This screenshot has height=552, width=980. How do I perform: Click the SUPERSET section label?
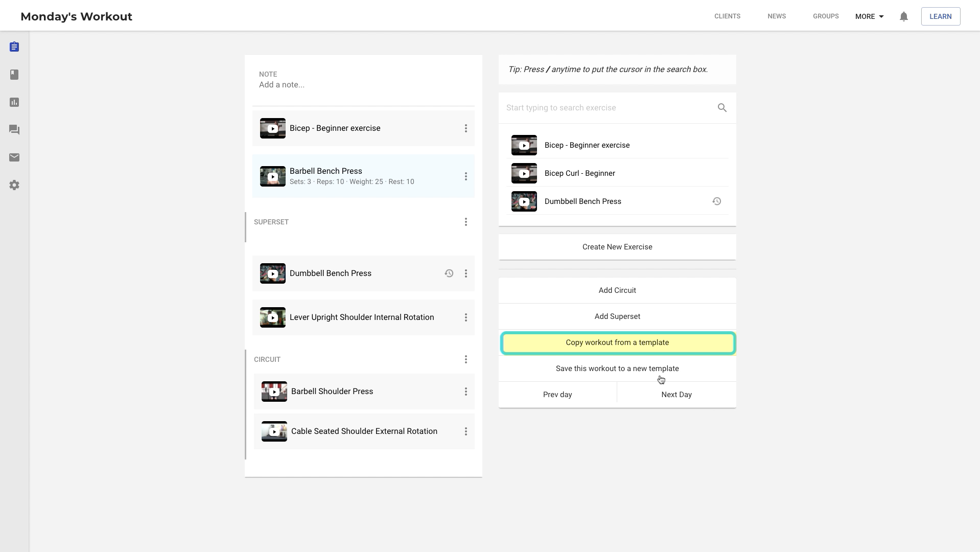coord(271,222)
